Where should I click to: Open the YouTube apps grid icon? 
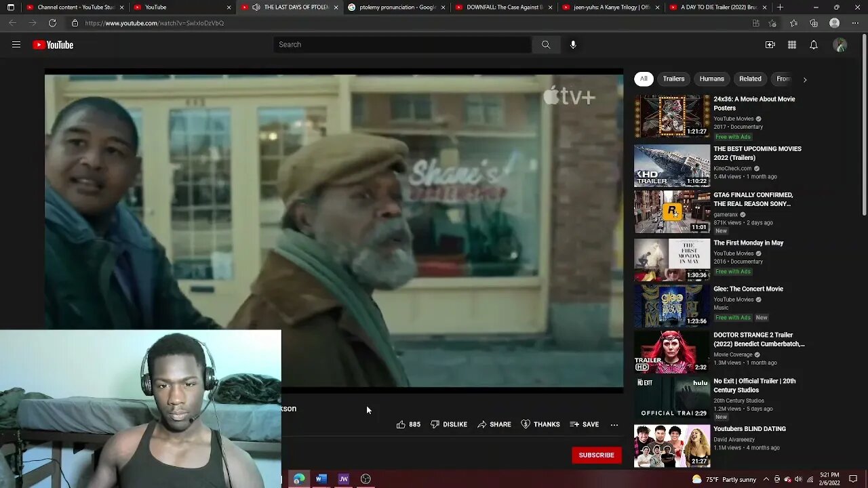point(791,45)
